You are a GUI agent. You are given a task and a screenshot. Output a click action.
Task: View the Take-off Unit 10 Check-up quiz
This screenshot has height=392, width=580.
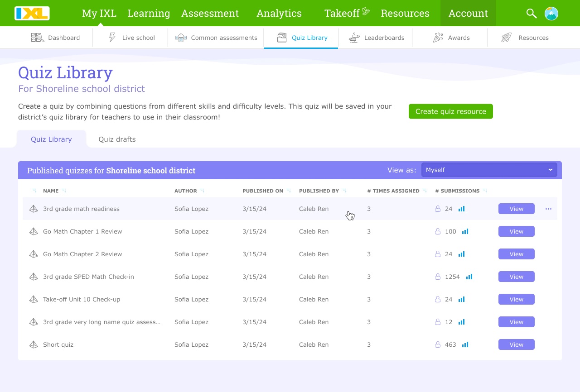tap(517, 299)
